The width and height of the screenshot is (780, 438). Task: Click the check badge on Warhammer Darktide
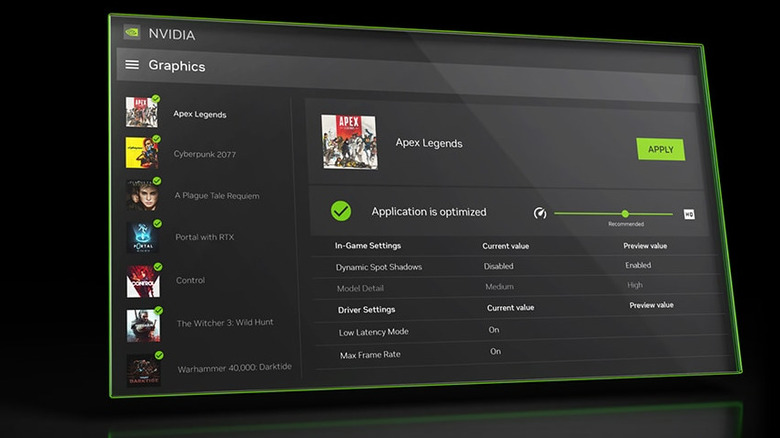tap(159, 355)
